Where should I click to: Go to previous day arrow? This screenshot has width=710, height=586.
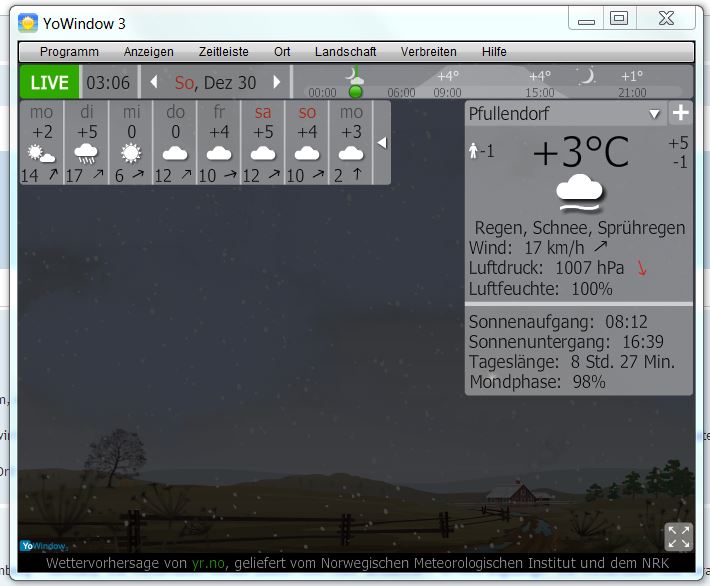pos(154,83)
